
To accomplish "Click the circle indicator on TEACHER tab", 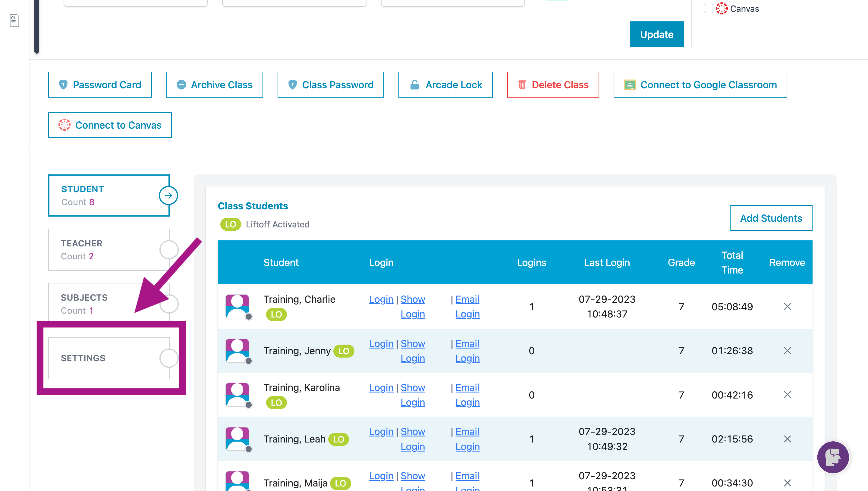I will click(169, 249).
